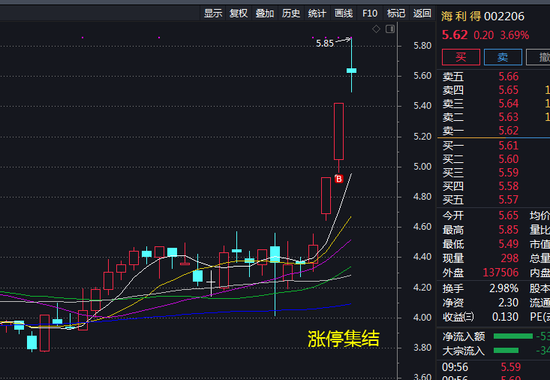The image size is (550, 380).
Task: Click 返回 to go back
Action: pyautogui.click(x=422, y=13)
